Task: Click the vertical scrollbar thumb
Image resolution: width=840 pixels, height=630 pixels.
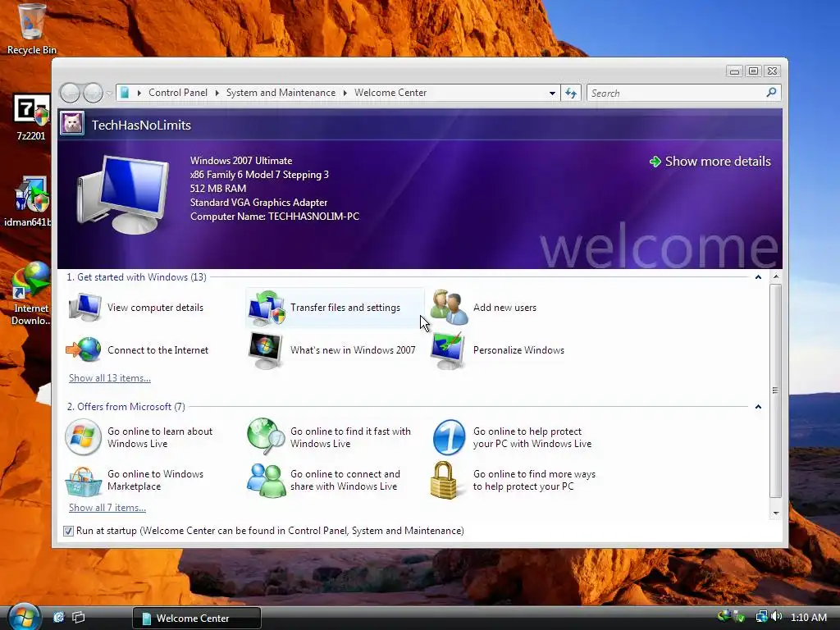Action: pyautogui.click(x=776, y=390)
